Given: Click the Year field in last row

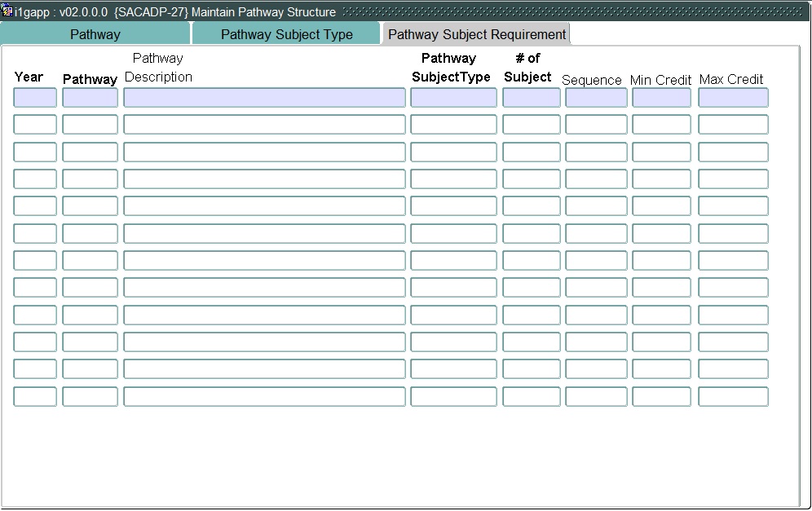Looking at the screenshot, I should coord(35,397).
